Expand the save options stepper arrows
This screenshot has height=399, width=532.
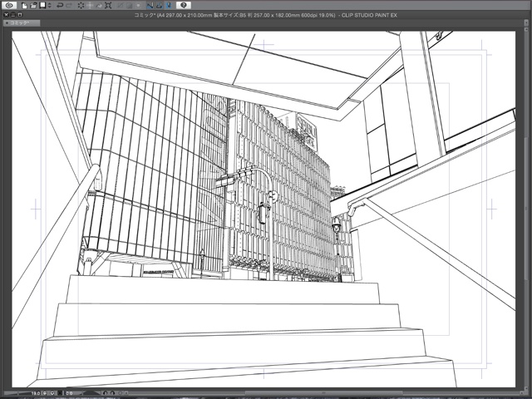pyautogui.click(x=50, y=5)
